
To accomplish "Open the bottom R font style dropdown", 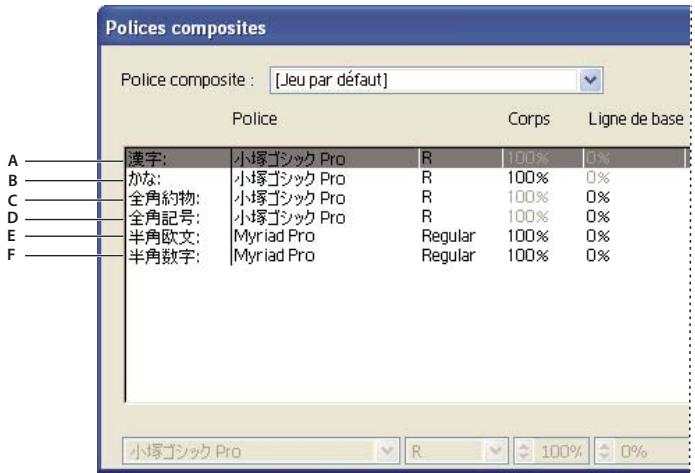I will click(495, 451).
